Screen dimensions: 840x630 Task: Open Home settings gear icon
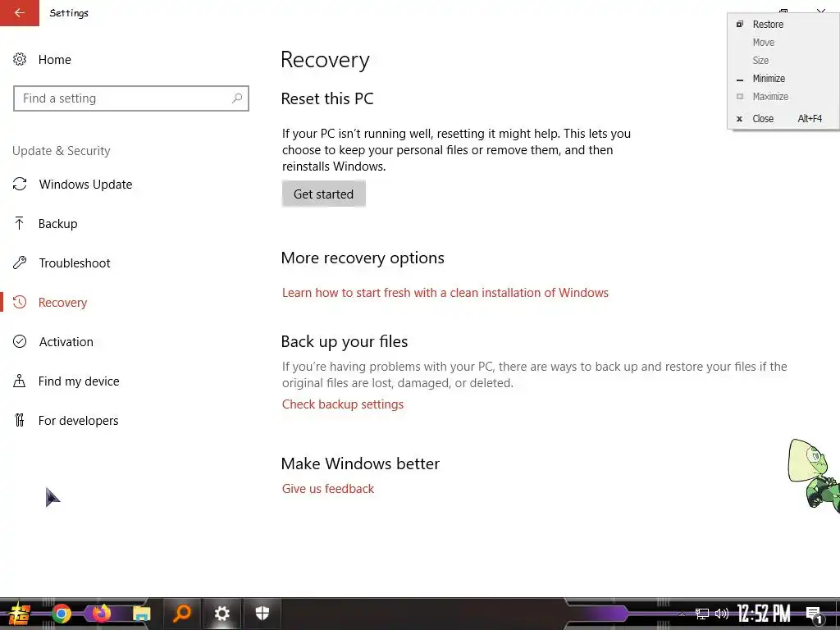click(x=20, y=59)
